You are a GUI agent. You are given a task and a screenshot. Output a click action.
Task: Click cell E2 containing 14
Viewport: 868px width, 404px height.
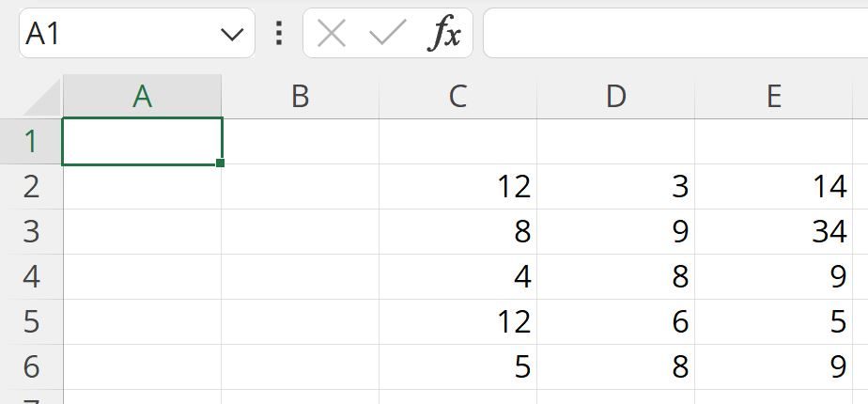click(x=773, y=186)
